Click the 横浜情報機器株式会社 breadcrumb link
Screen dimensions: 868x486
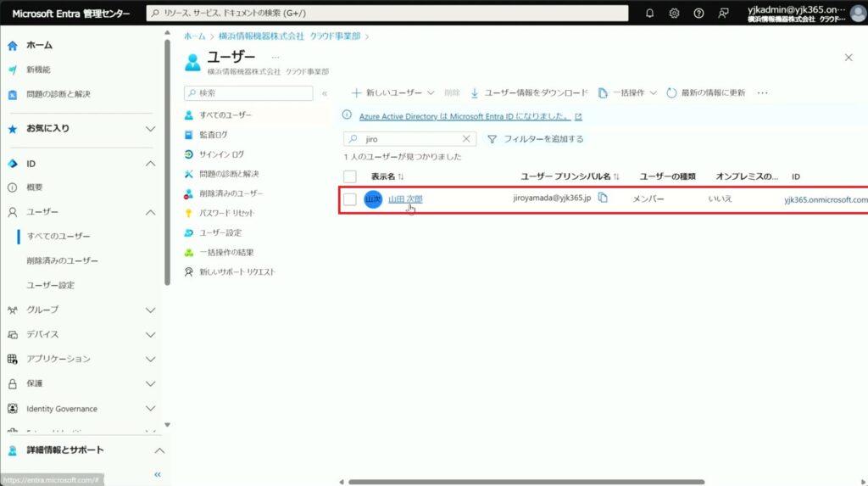[x=289, y=36]
